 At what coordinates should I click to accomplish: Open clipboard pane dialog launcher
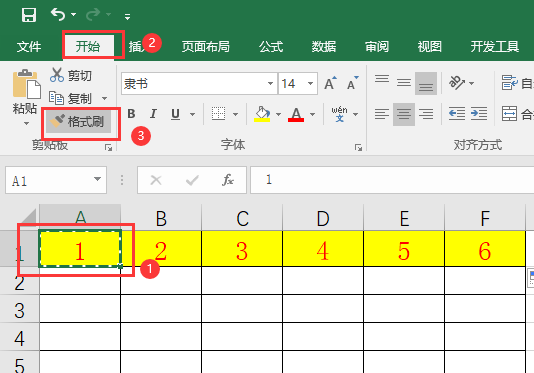(x=109, y=147)
